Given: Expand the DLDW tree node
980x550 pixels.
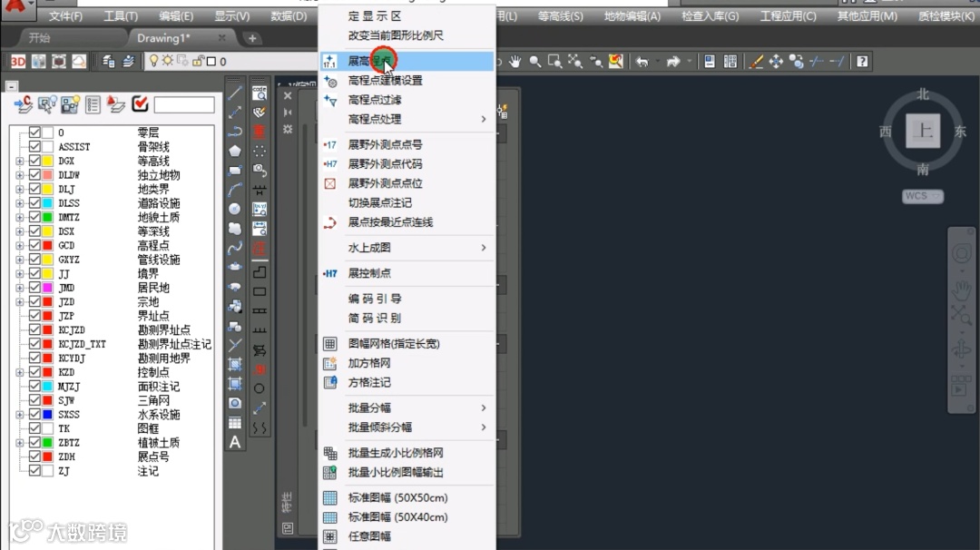Looking at the screenshot, I should [20, 175].
